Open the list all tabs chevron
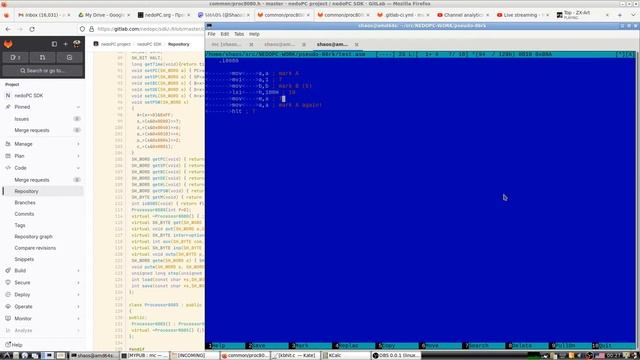The width and height of the screenshot is (640, 360). [633, 15]
